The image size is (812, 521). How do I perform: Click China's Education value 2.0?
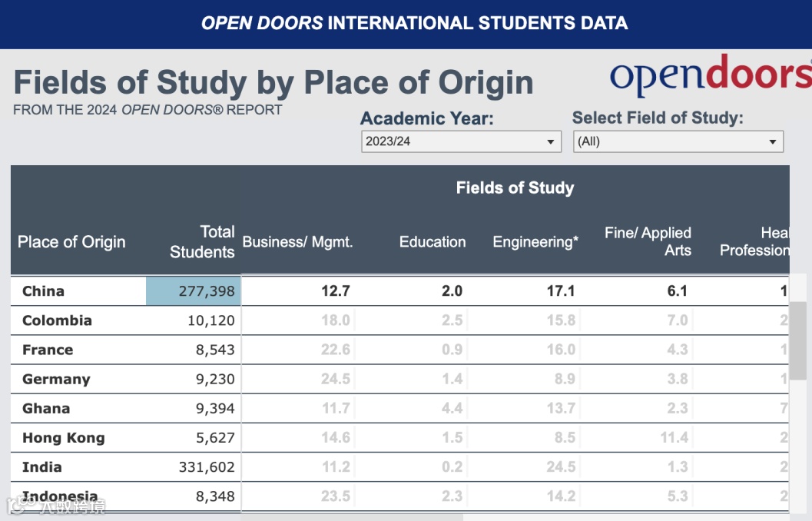(452, 291)
